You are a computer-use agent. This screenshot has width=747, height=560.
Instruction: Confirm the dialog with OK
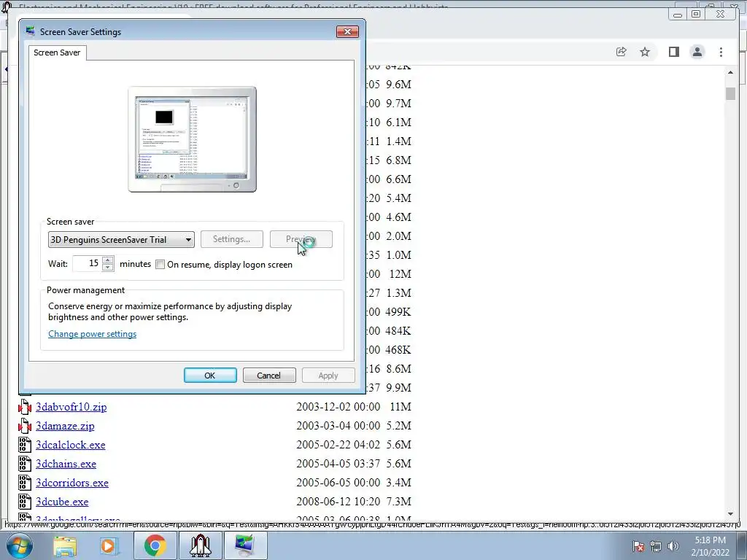[210, 376]
